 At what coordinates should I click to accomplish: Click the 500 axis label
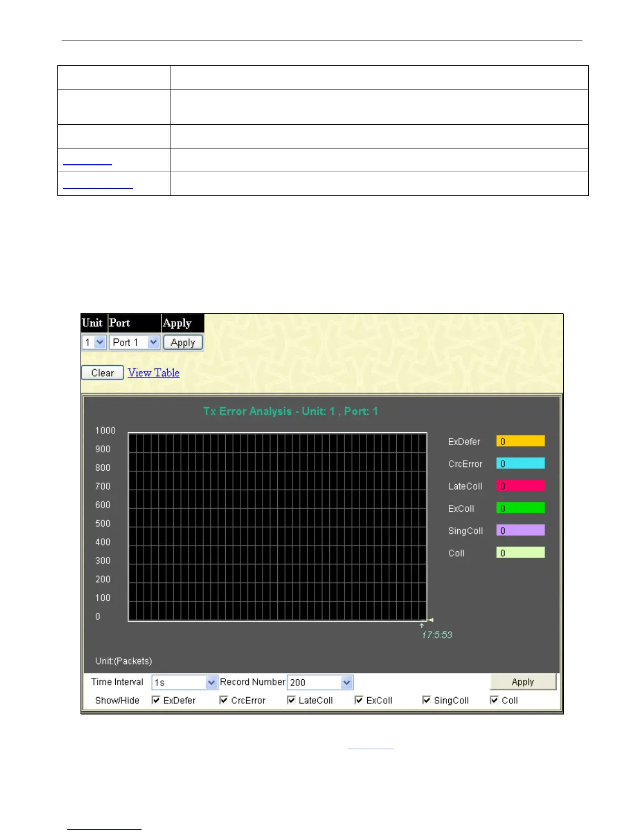pyautogui.click(x=103, y=523)
